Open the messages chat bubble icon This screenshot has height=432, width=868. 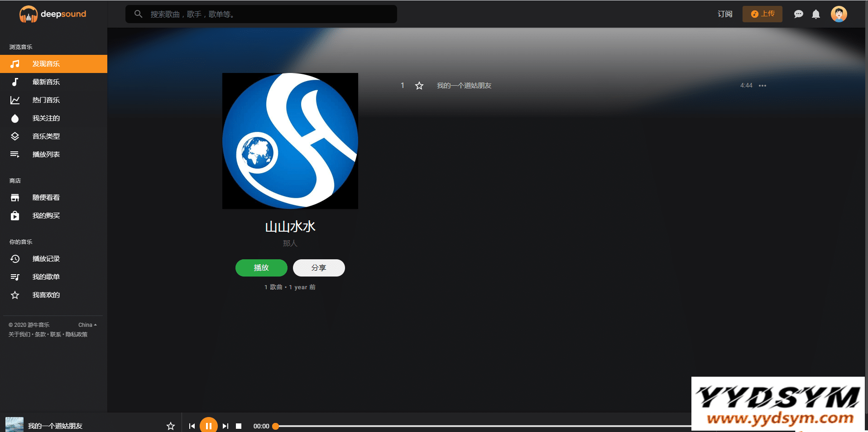point(798,14)
